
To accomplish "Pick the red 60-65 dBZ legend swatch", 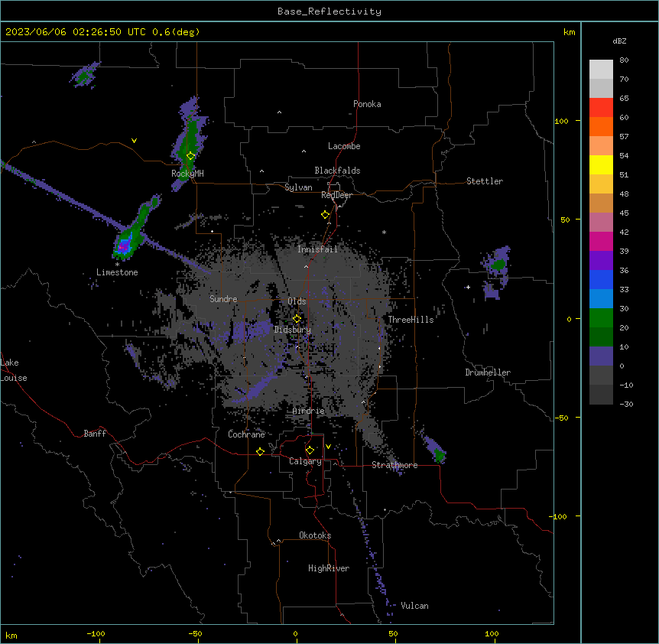I will click(x=601, y=108).
